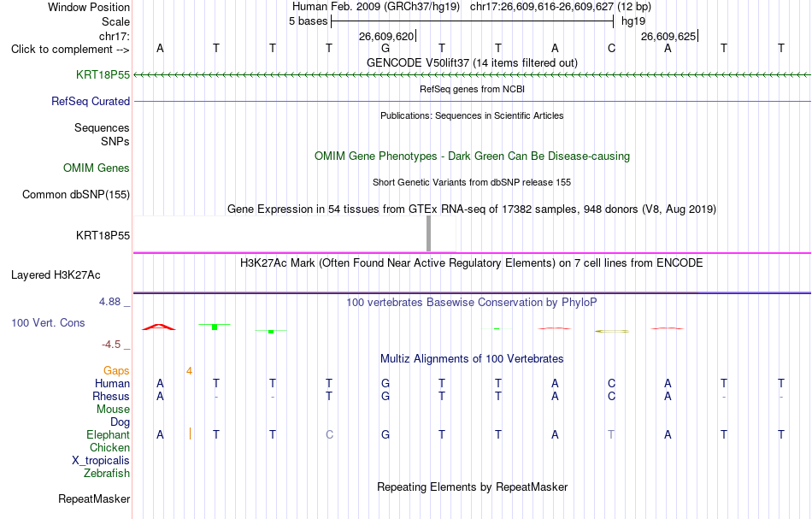Click Repeating Elements by RepeatMasker title
The width and height of the screenshot is (812, 519).
click(x=472, y=487)
